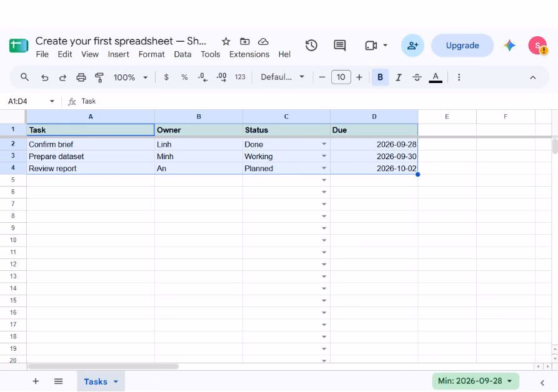Open the Min: 2026-09-28 summary dropdown

(x=476, y=381)
